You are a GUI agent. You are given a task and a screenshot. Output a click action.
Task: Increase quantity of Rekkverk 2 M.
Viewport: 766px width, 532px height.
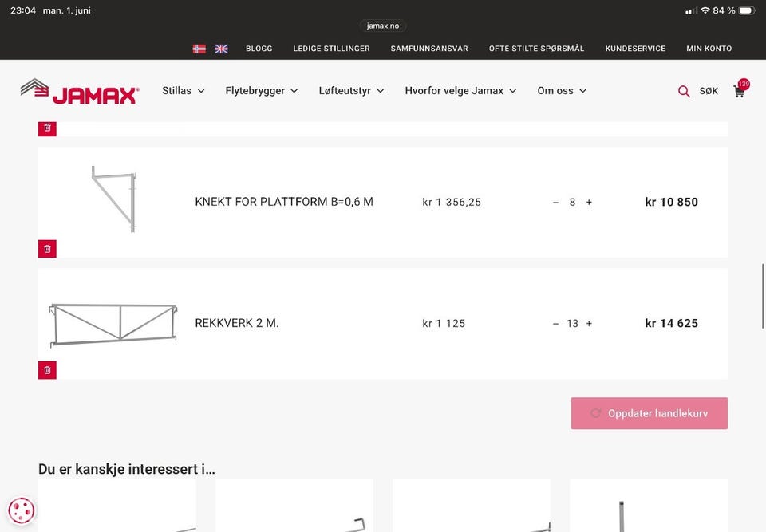coord(589,323)
